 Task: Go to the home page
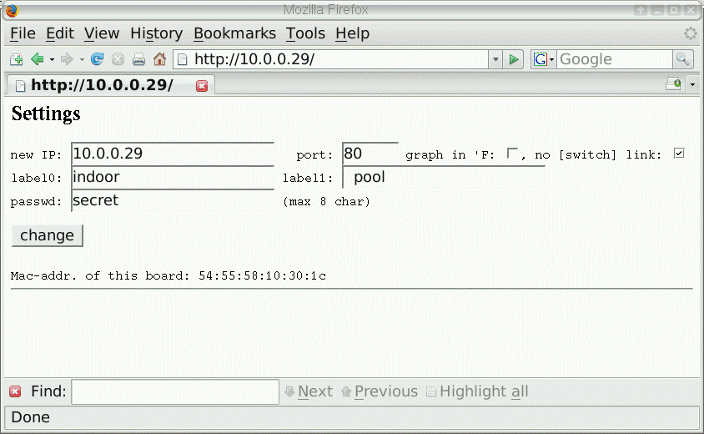click(159, 59)
